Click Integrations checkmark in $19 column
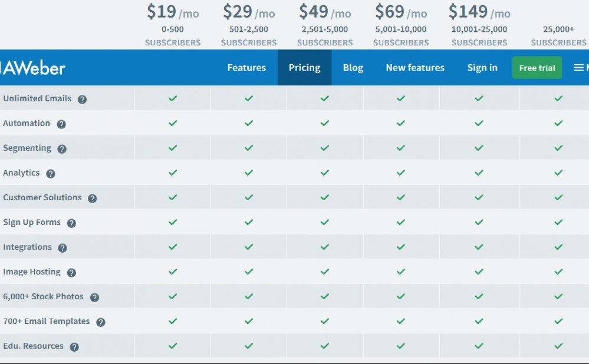This screenshot has height=364, width=589. point(173,247)
